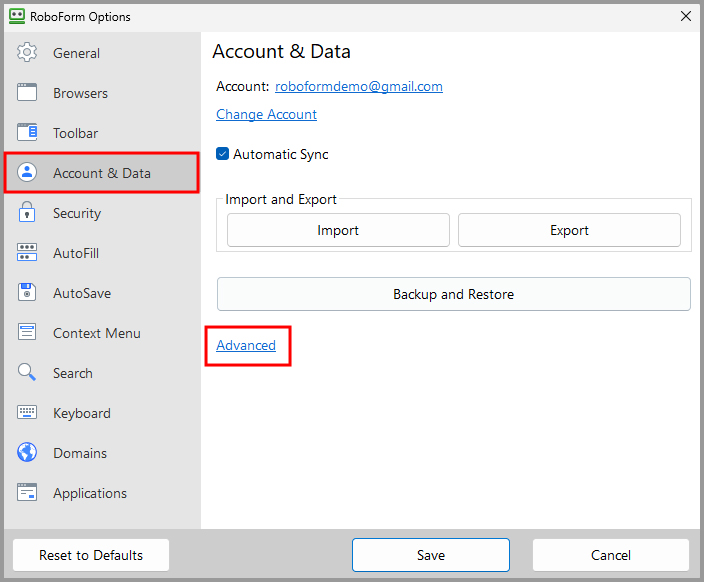
Task: Open the AutoSave section
Action: point(103,293)
